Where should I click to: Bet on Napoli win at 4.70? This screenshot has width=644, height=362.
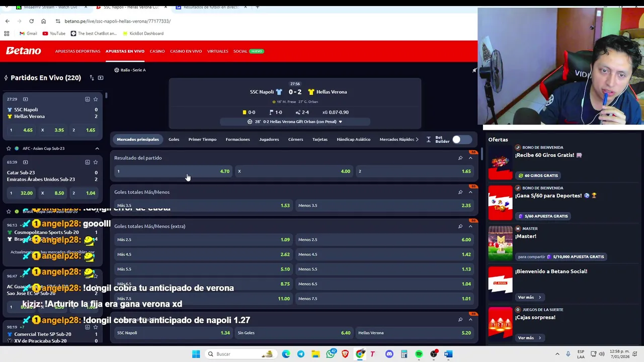(174, 171)
